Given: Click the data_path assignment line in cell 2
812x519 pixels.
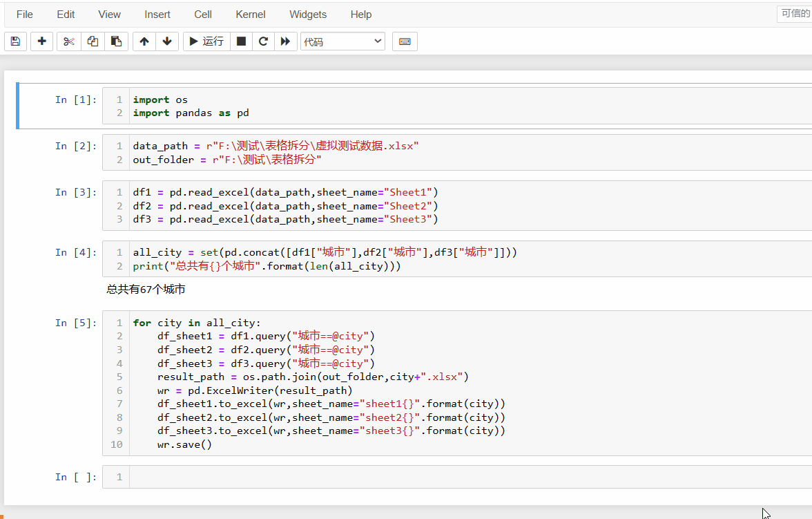Looking at the screenshot, I should pyautogui.click(x=275, y=147).
